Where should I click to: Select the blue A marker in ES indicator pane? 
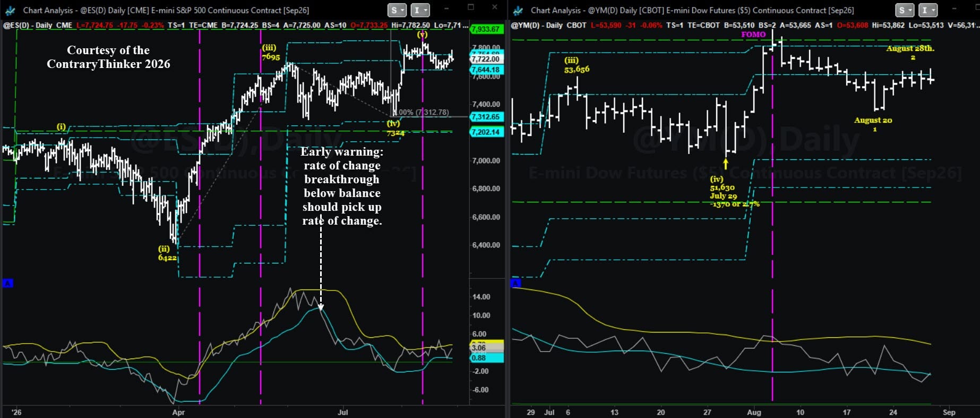(x=7, y=283)
